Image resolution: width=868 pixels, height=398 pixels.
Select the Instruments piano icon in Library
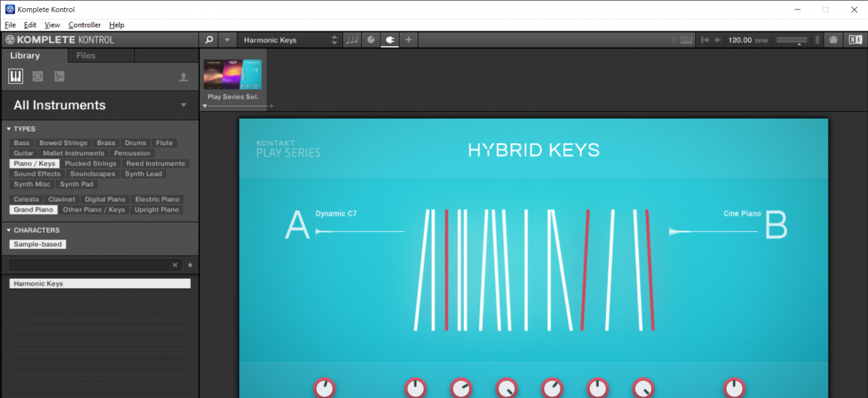click(x=16, y=77)
